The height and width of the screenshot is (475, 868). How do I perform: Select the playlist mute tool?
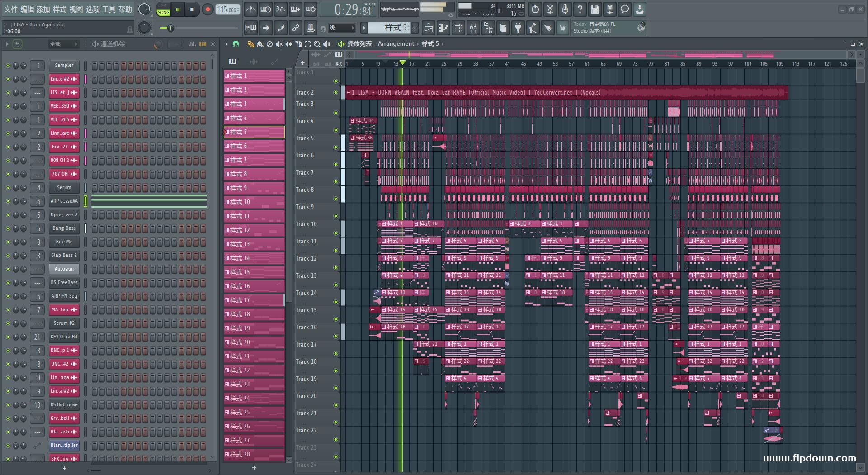point(279,44)
